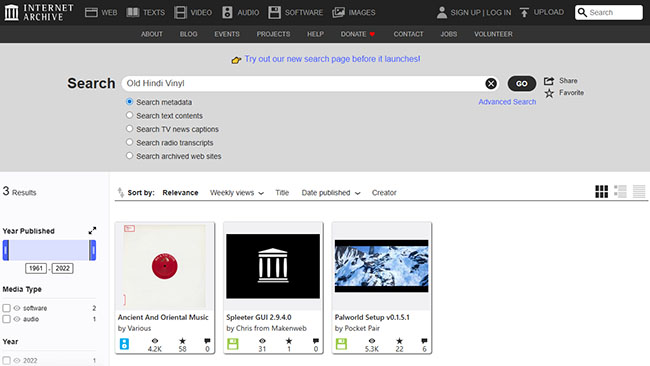Open the Texts section icon
The image size is (650, 366).
[133, 12]
